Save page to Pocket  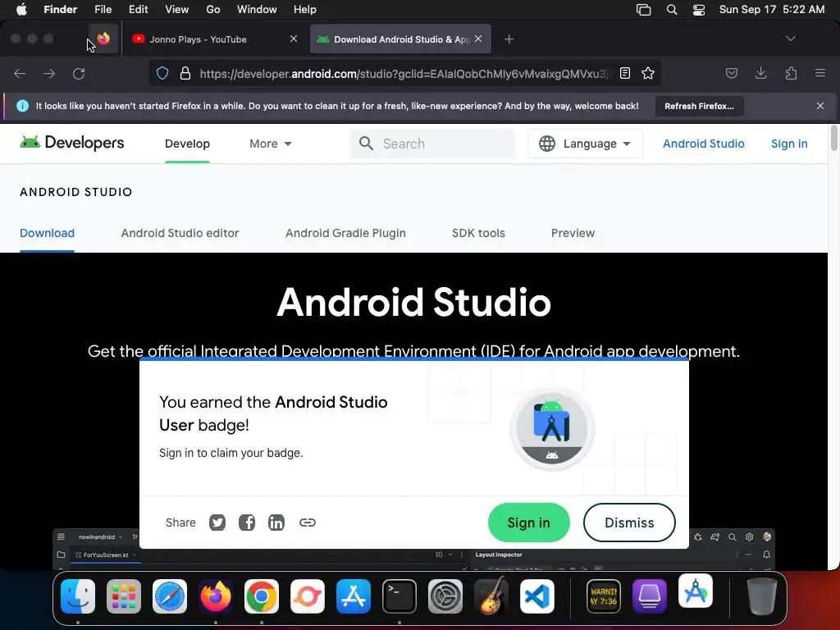coord(731,73)
